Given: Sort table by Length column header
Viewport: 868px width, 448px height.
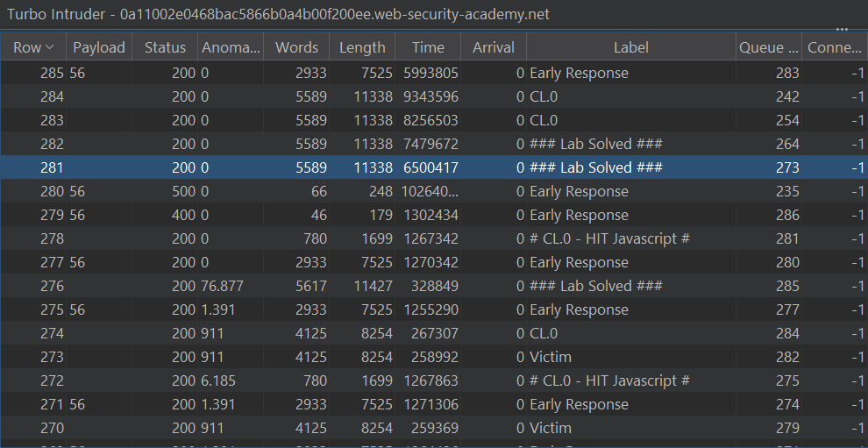Looking at the screenshot, I should click(x=361, y=47).
